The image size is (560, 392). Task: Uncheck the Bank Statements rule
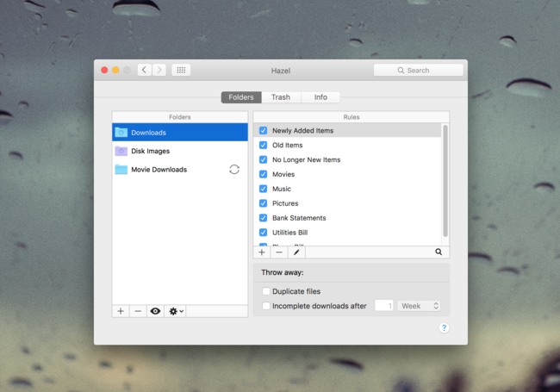coord(264,218)
